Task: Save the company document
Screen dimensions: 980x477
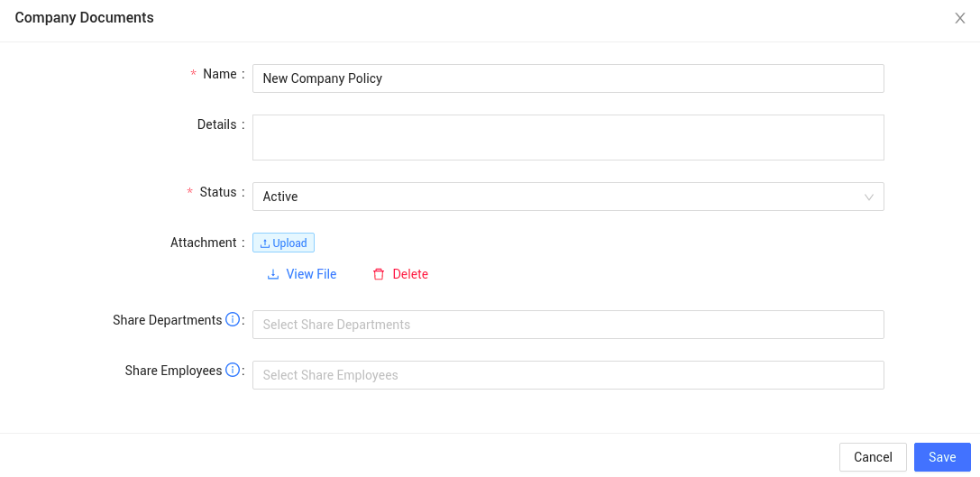Action: tap(942, 457)
